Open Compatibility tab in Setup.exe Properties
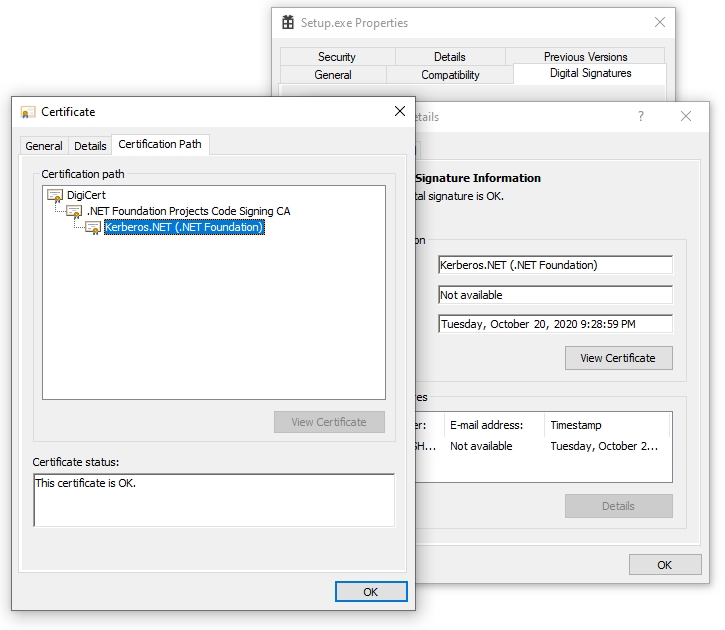Image resolution: width=725 pixels, height=630 pixels. (450, 75)
